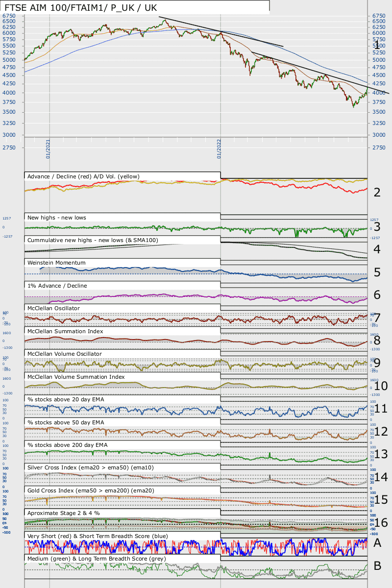The height and width of the screenshot is (588, 392).
Task: Click panel number 3 beside New highs - new lows
Action: click(377, 228)
